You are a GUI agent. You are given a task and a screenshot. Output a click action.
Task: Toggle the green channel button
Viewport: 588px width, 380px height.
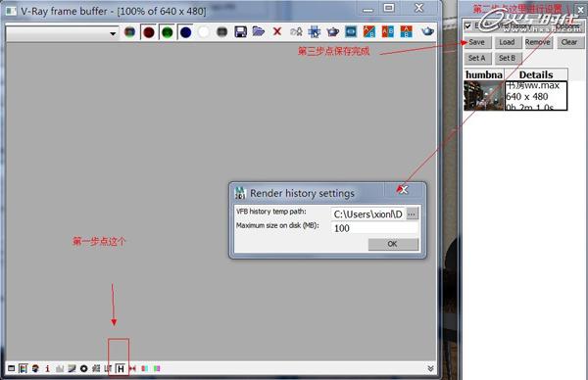click(167, 32)
